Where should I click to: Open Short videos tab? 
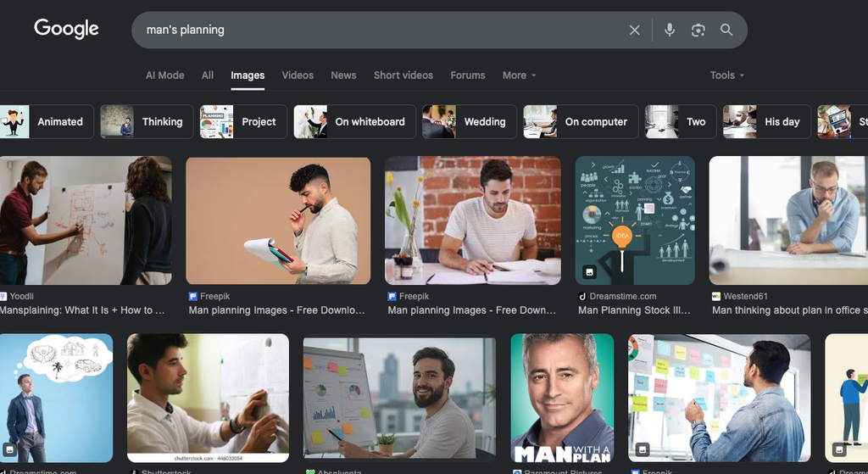point(403,75)
